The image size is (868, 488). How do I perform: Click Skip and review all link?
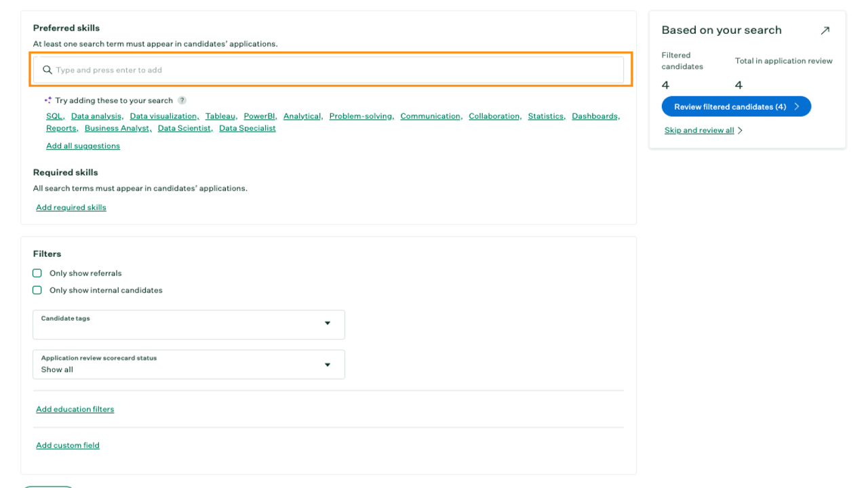coord(699,130)
